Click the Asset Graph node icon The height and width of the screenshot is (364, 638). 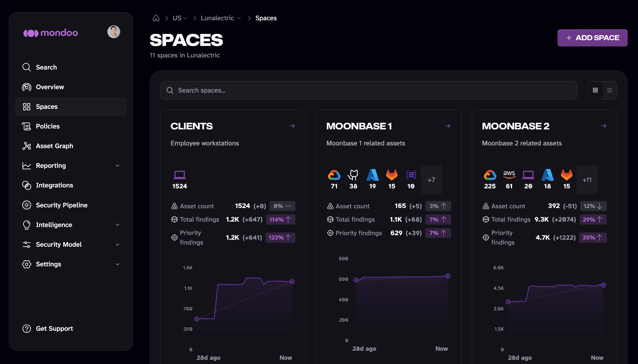[x=27, y=146]
